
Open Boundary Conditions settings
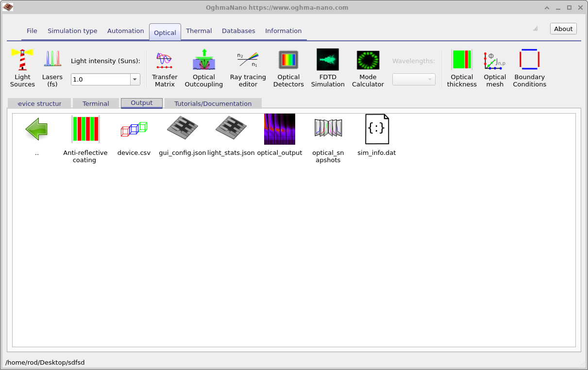pos(530,68)
